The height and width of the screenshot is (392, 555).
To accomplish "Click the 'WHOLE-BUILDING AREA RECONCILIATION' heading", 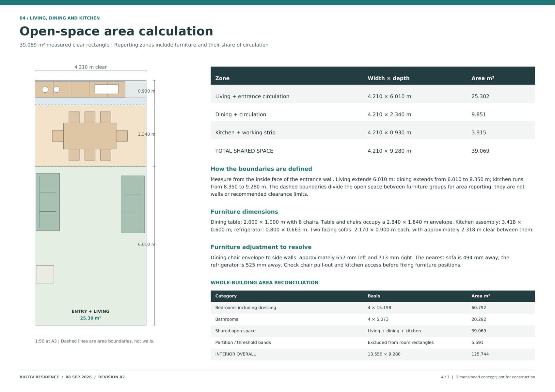I will [x=264, y=282].
